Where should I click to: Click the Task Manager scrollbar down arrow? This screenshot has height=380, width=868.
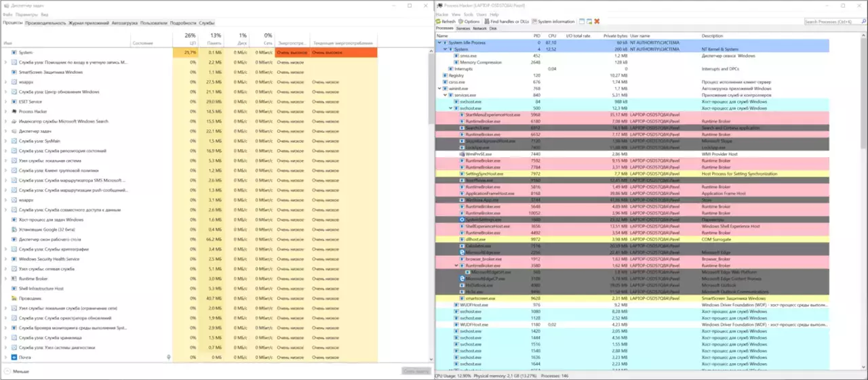pyautogui.click(x=431, y=360)
